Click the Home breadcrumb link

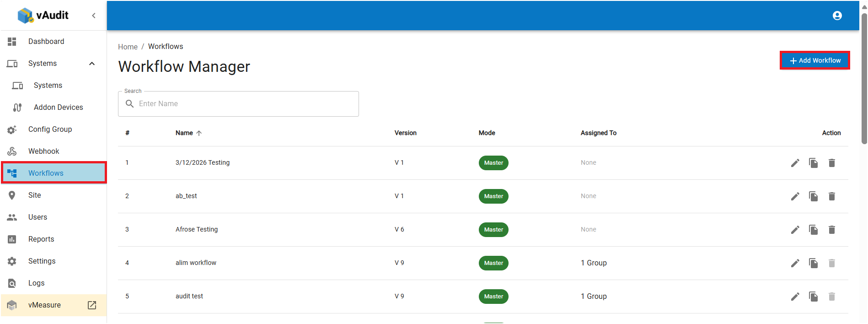coord(128,47)
